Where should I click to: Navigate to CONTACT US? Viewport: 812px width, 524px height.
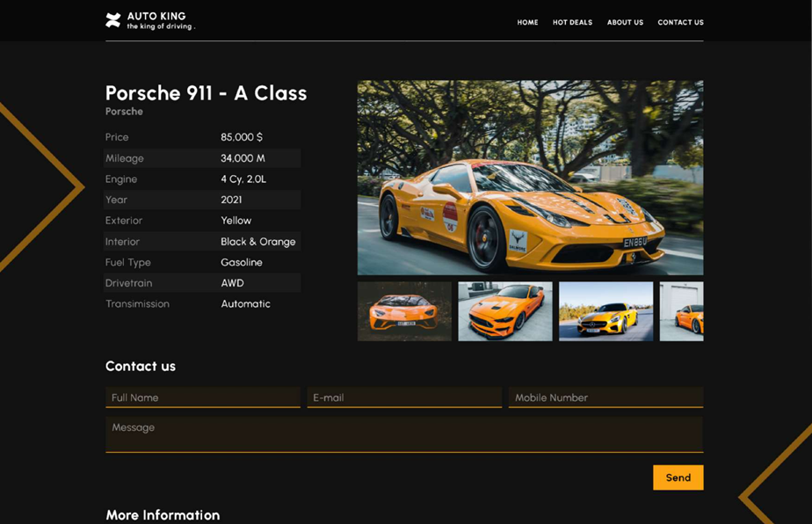(680, 22)
